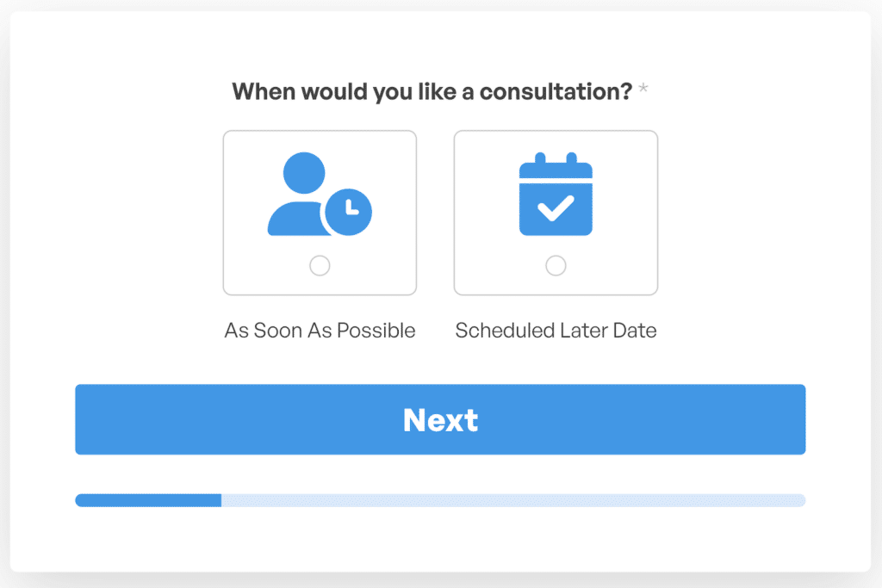
Task: Click the "Scheduled Later Date" label text
Action: (x=556, y=331)
